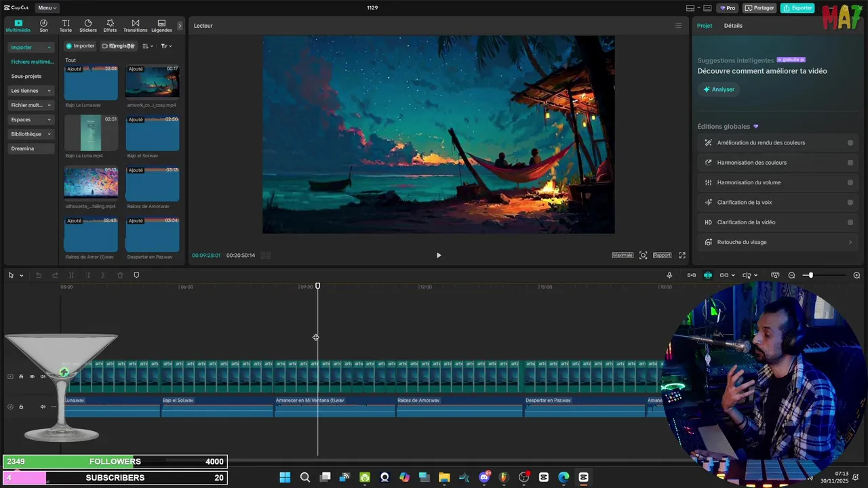Viewport: 868px width, 488px height.
Task: Expand the Espaces section
Action: click(x=31, y=120)
